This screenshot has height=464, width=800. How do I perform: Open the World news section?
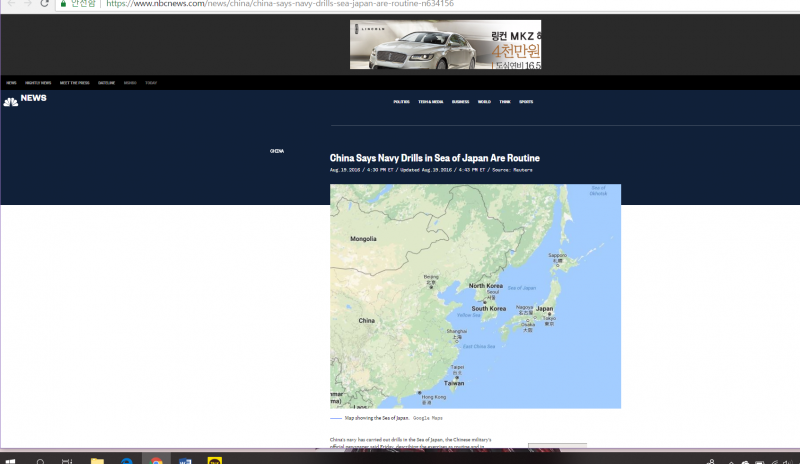(484, 102)
